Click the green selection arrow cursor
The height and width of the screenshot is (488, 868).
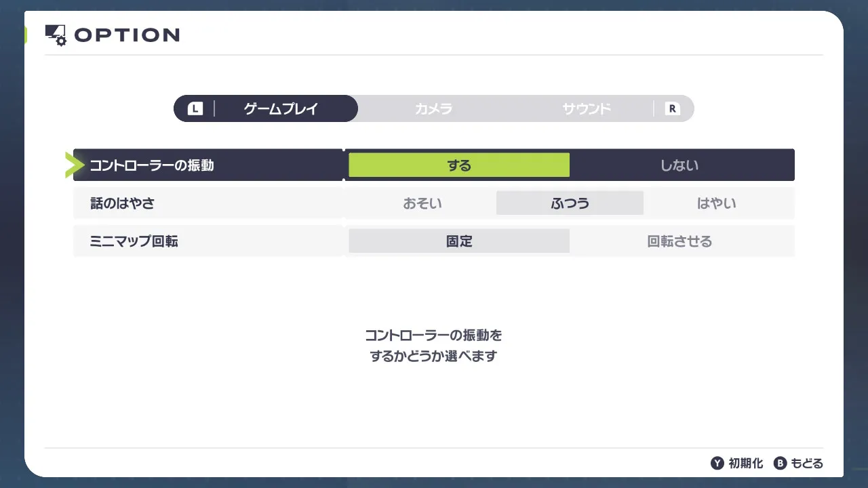73,165
